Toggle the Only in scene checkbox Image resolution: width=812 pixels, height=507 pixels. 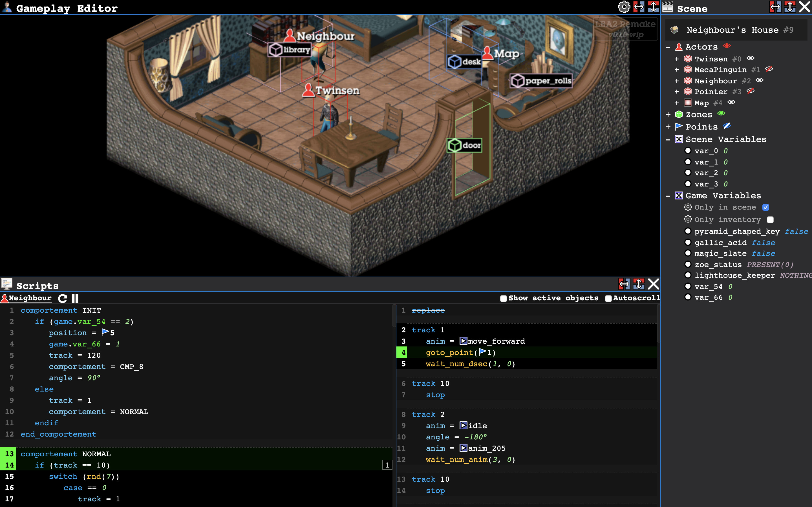point(766,207)
